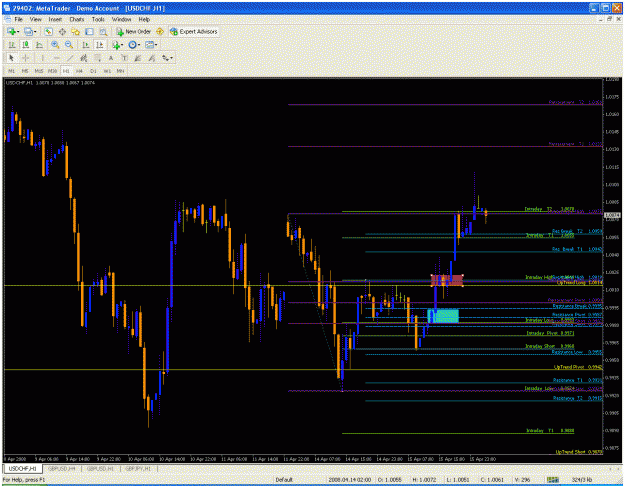Image resolution: width=625 pixels, height=486 pixels.
Task: Expand the Profiles dropdown arrow
Action: pos(35,32)
